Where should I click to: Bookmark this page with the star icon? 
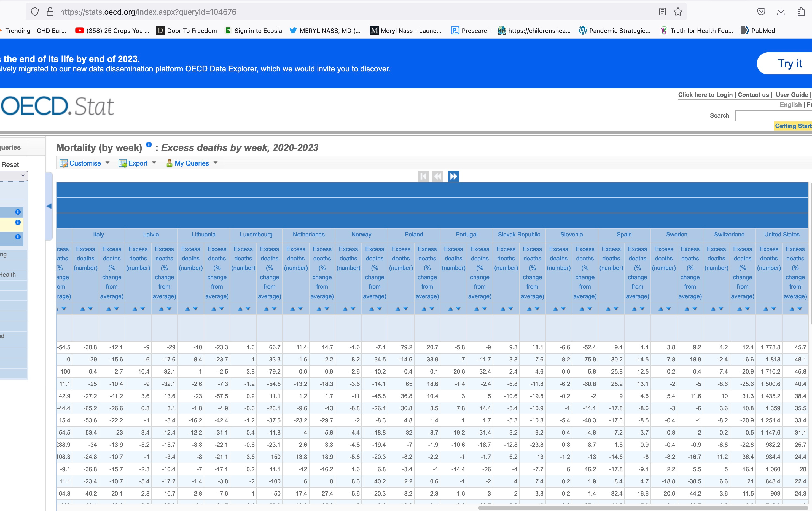click(x=678, y=12)
